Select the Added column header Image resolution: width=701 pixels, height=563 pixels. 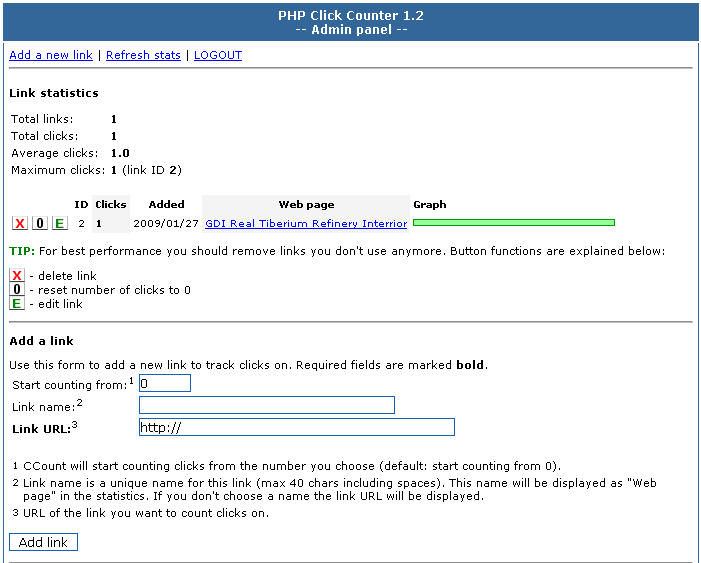tap(166, 205)
